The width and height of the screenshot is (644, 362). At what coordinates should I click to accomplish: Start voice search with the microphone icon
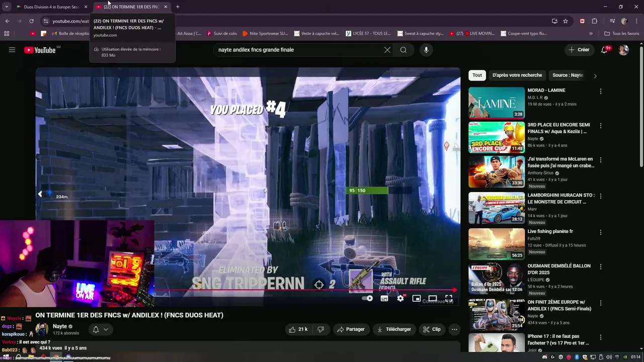tap(426, 50)
